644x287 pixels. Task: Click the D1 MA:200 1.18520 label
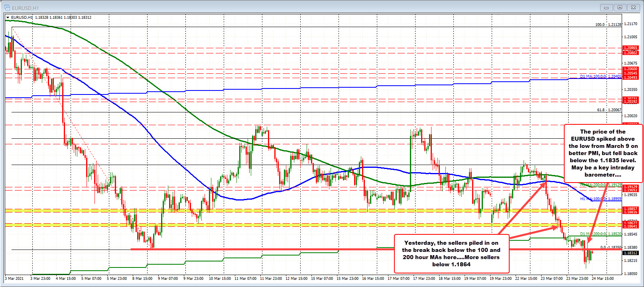point(601,234)
